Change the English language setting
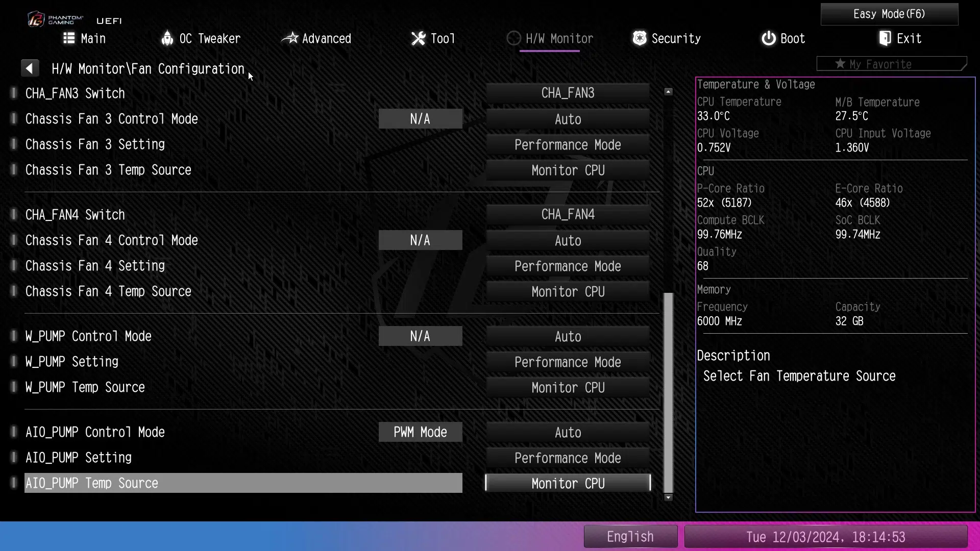 coord(630,537)
